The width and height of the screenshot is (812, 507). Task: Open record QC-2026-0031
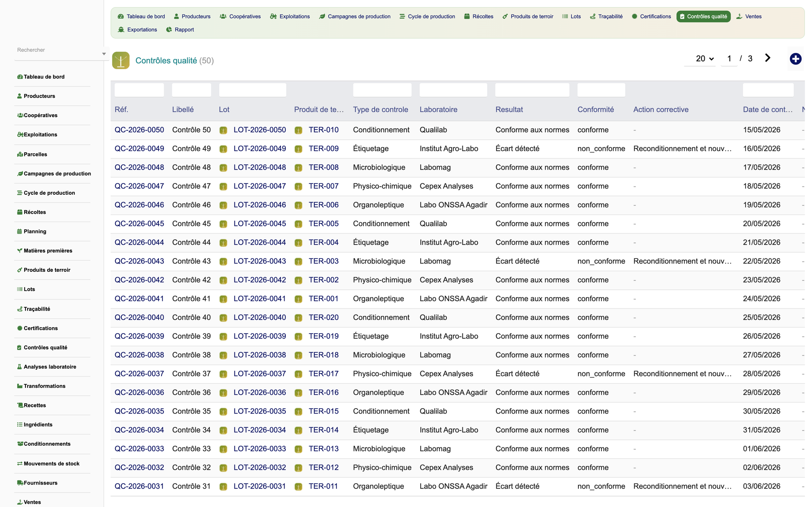139,487
